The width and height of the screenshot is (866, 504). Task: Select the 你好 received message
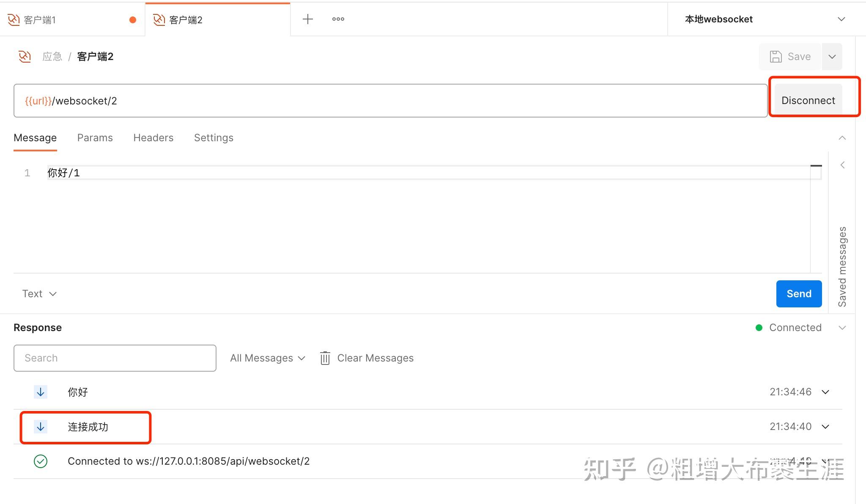(78, 392)
